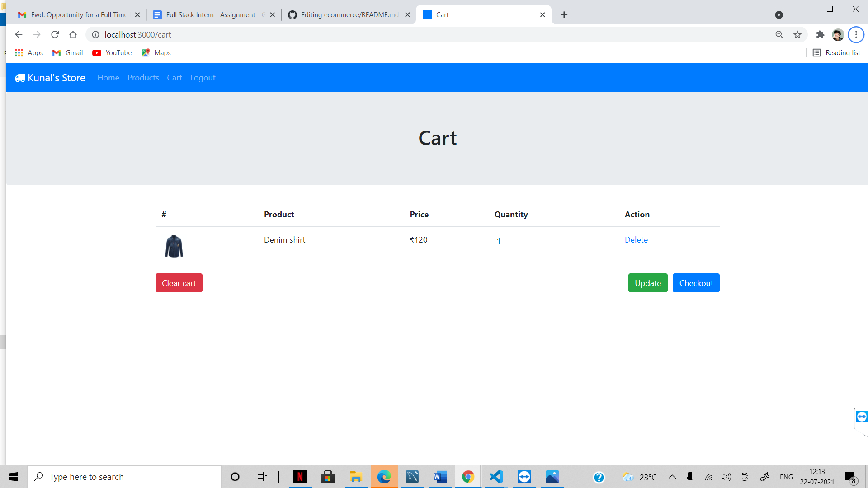
Task: Open Cart in store navbar
Action: pyautogui.click(x=174, y=78)
